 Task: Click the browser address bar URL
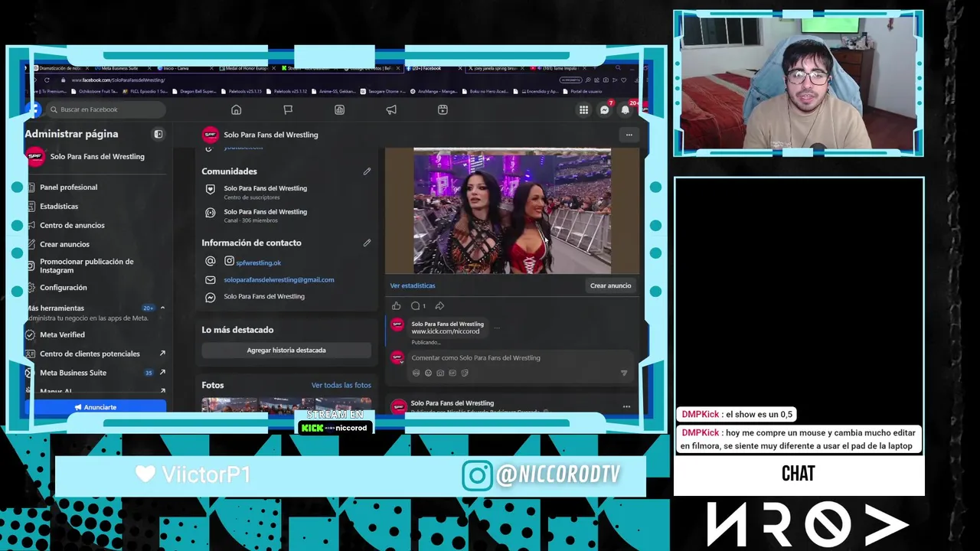point(119,80)
